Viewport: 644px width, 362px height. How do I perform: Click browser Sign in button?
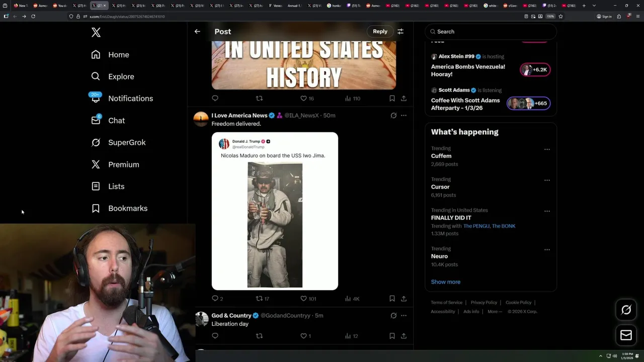(x=604, y=16)
